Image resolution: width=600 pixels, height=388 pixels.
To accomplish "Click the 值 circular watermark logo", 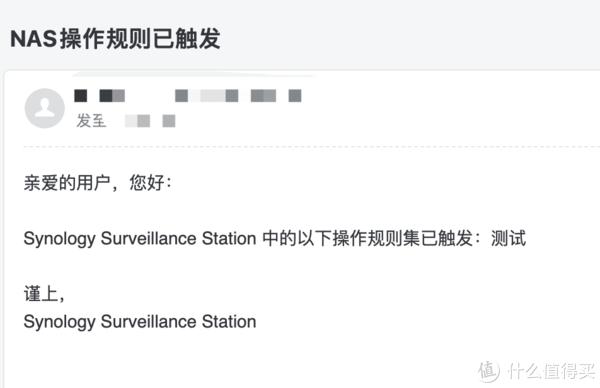I will [489, 371].
